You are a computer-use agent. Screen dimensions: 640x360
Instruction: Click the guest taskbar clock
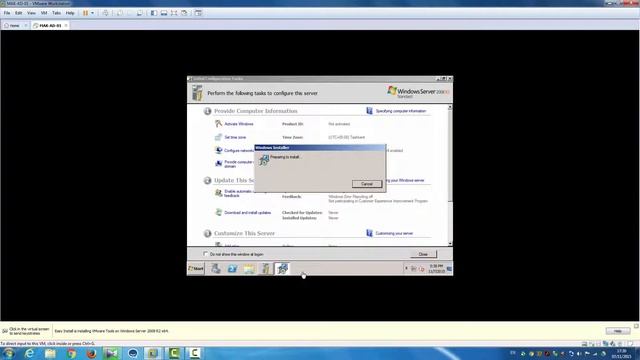436,269
